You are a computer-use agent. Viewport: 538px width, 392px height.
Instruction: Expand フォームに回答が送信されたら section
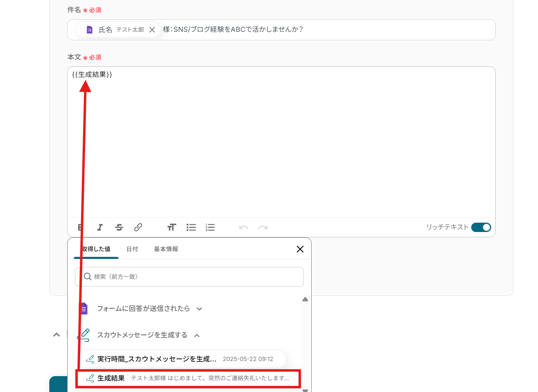[x=199, y=309]
